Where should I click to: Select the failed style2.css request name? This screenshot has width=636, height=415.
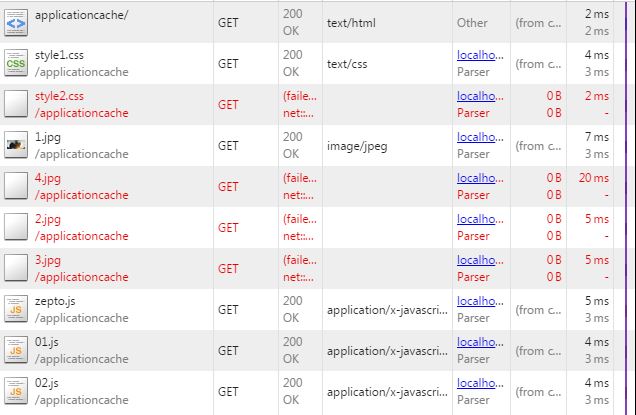[x=59, y=96]
